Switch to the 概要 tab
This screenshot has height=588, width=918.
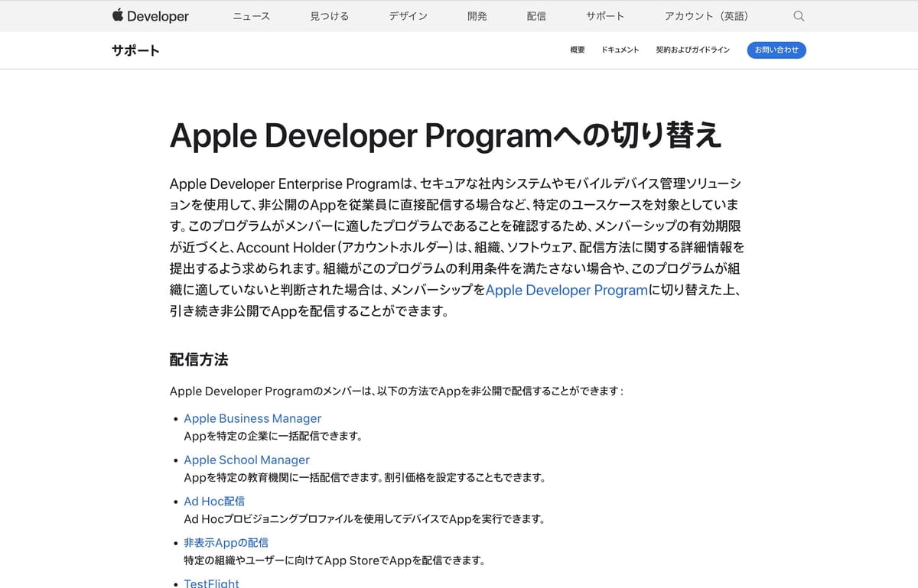coord(578,50)
